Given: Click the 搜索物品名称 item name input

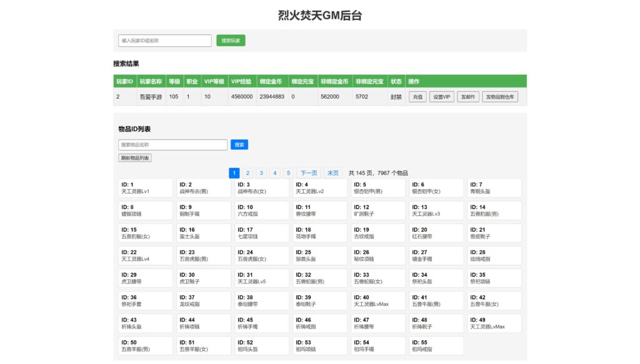Looking at the screenshot, I should tap(172, 144).
